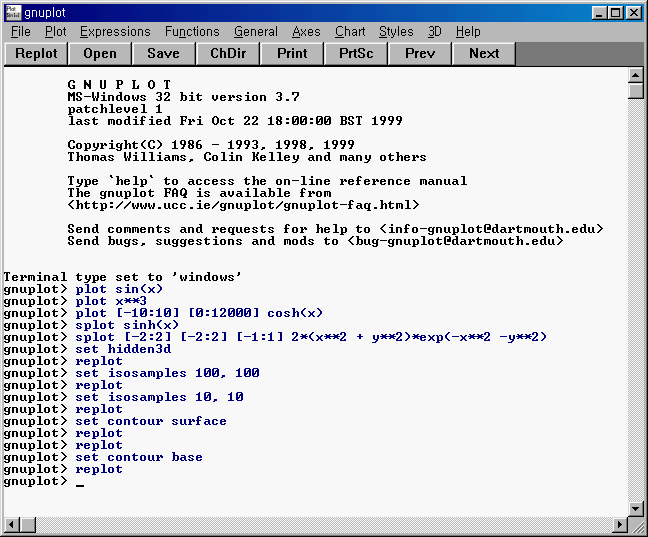Click the empty gnuplot prompt cursor line
This screenshot has width=648, height=537.
(x=44, y=481)
